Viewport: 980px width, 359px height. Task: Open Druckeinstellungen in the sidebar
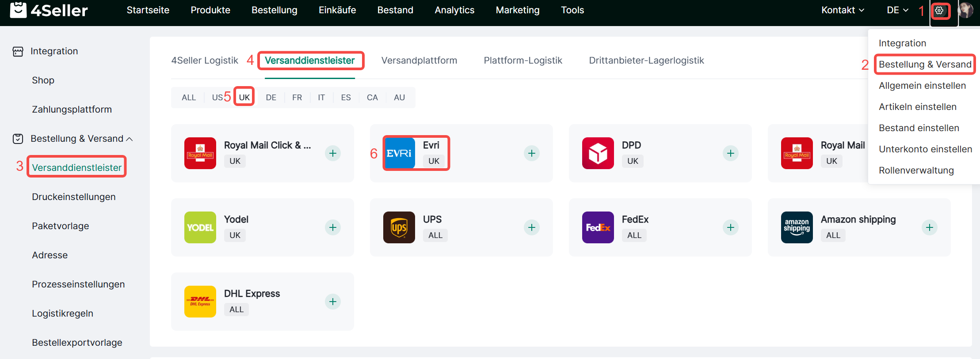click(74, 197)
